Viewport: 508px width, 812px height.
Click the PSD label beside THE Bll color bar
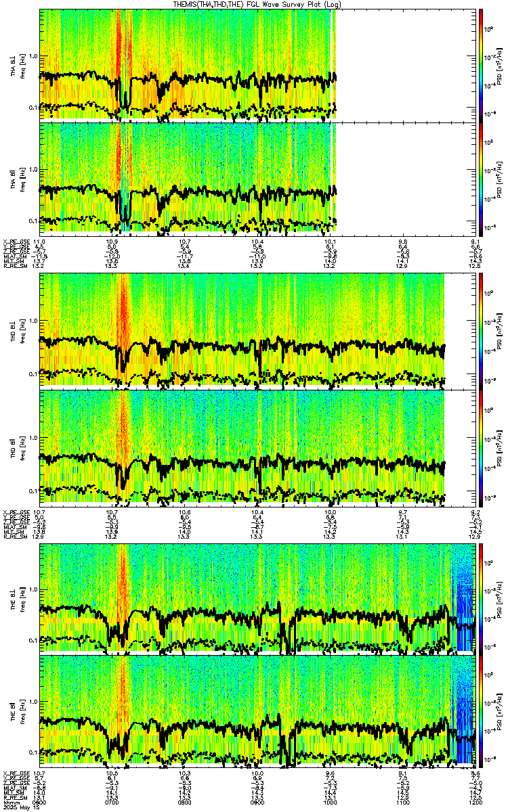499,710
